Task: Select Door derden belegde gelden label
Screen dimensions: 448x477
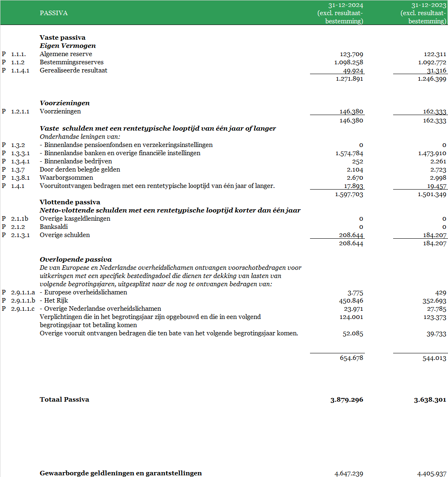Action: (x=80, y=170)
